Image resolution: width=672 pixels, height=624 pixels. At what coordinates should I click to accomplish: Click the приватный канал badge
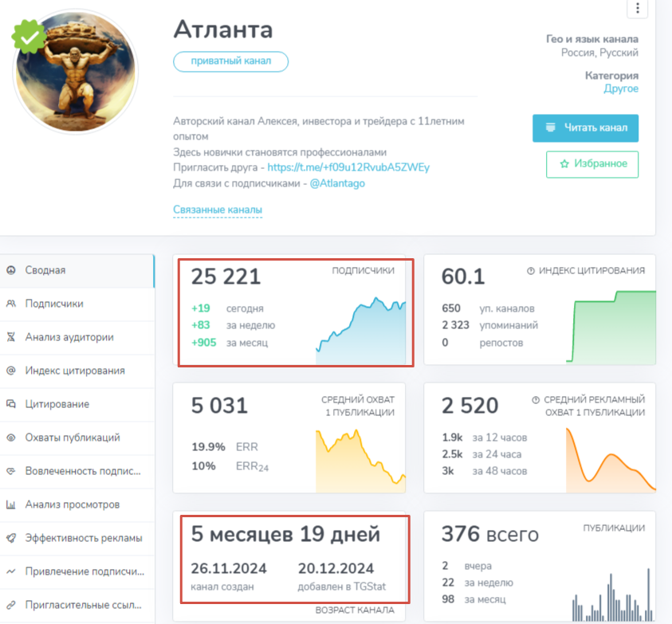tap(230, 61)
